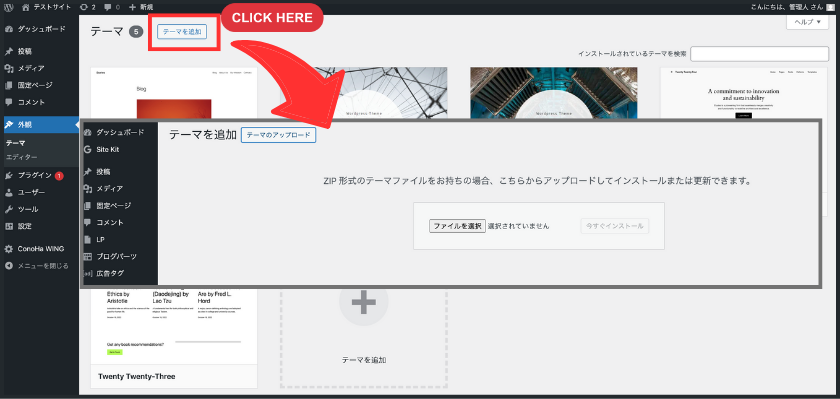The image size is (840, 399).
Task: Click Site Kit in overlay sidebar
Action: tap(108, 149)
